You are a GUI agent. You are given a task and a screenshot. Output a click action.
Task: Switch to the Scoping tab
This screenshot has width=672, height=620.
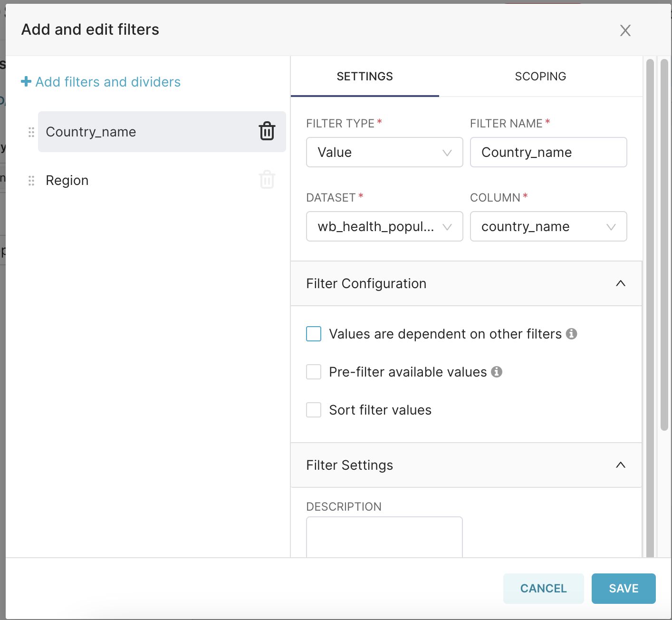(540, 77)
